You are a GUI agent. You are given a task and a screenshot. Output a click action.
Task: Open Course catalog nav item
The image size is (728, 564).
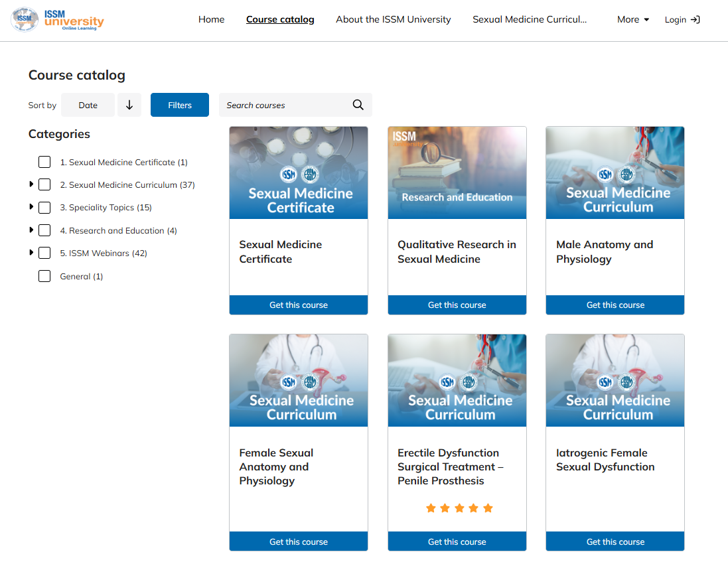click(280, 19)
